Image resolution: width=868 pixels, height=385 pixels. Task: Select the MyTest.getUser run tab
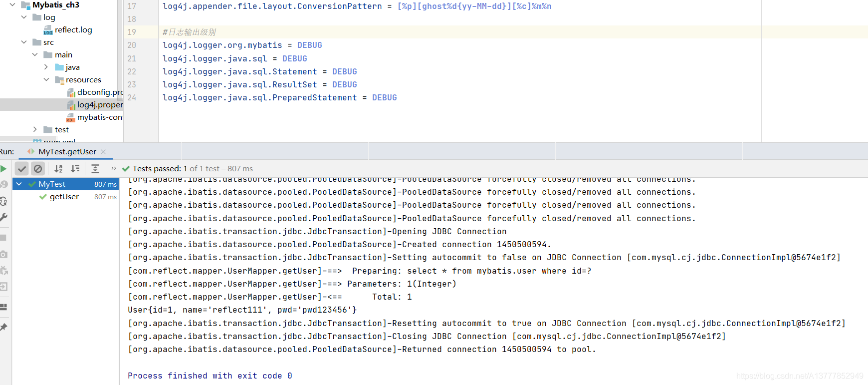pyautogui.click(x=67, y=151)
